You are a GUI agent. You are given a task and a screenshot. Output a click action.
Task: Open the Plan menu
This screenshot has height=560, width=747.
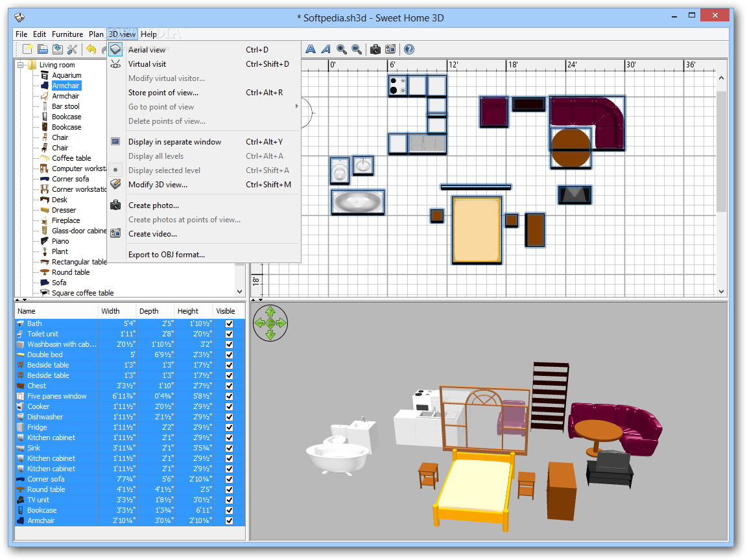(96, 34)
